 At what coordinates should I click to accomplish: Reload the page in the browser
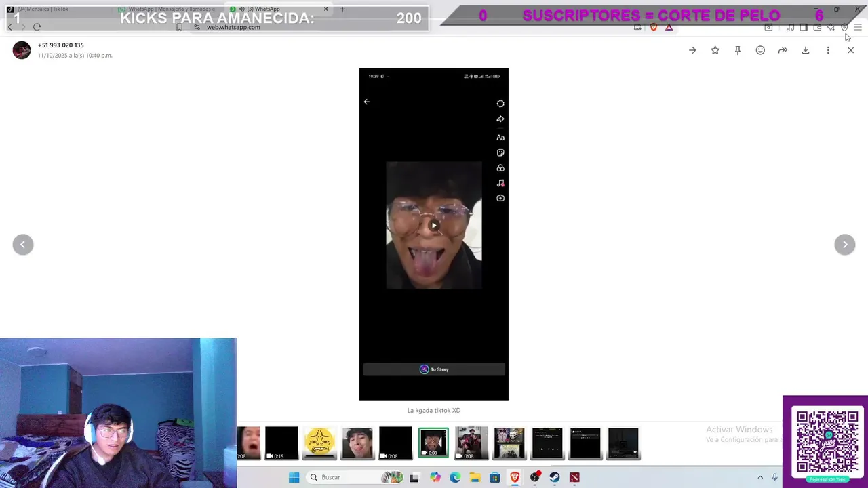37,27
